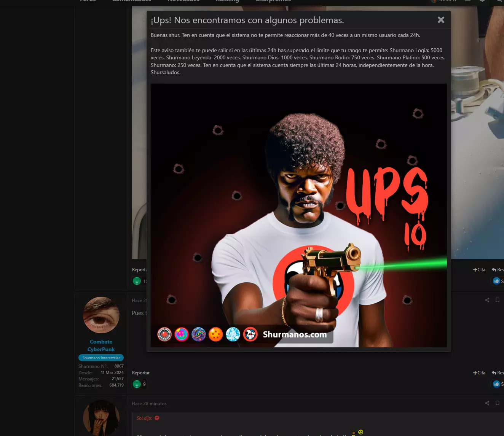
Task: Open avatar of the 28-minutes-ago poster
Action: point(101,418)
